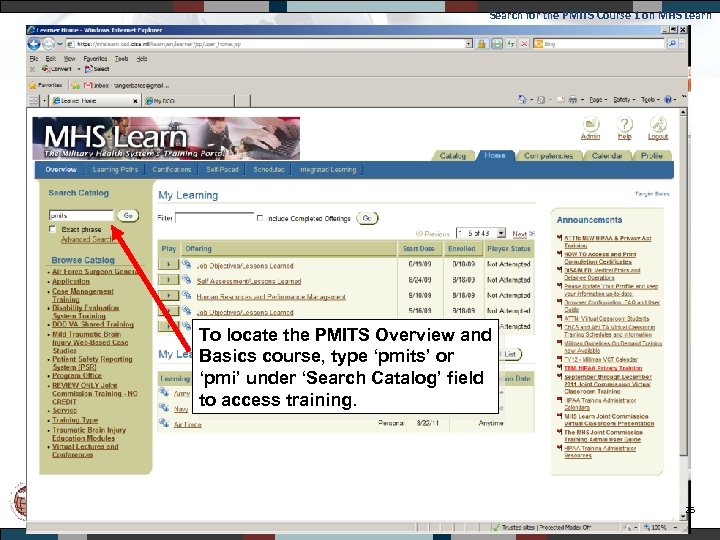Image resolution: width=720 pixels, height=540 pixels.
Task: Click learning path icon beside Navy
Action: [x=164, y=407]
